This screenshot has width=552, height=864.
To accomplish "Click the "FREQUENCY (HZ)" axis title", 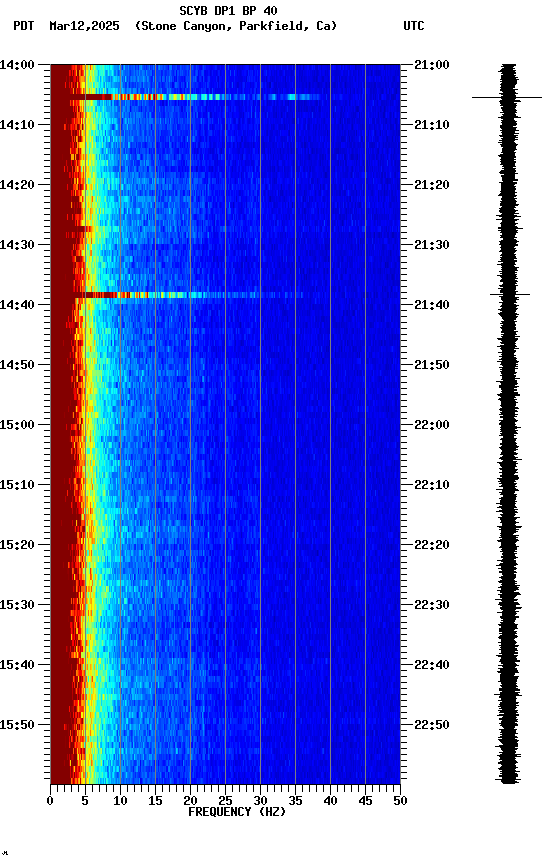I will [237, 812].
